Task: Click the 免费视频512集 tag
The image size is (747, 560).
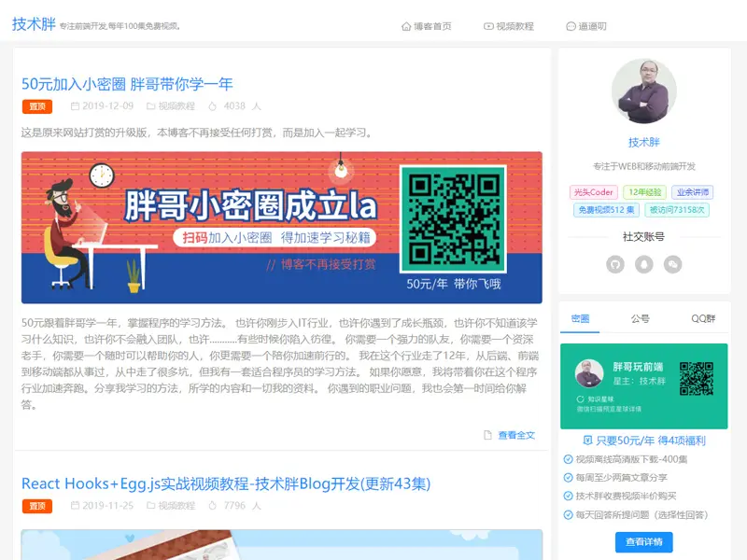Action: click(x=606, y=210)
